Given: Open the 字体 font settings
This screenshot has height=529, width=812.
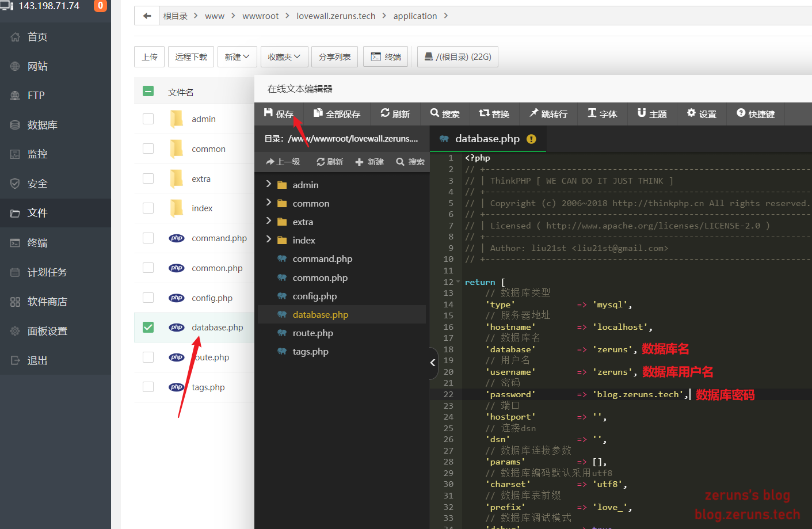Looking at the screenshot, I should [x=603, y=114].
